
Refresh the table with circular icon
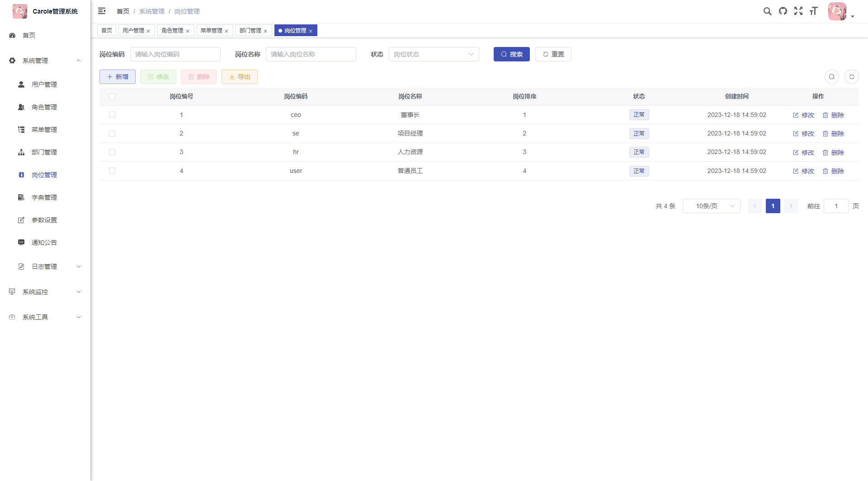pos(852,77)
